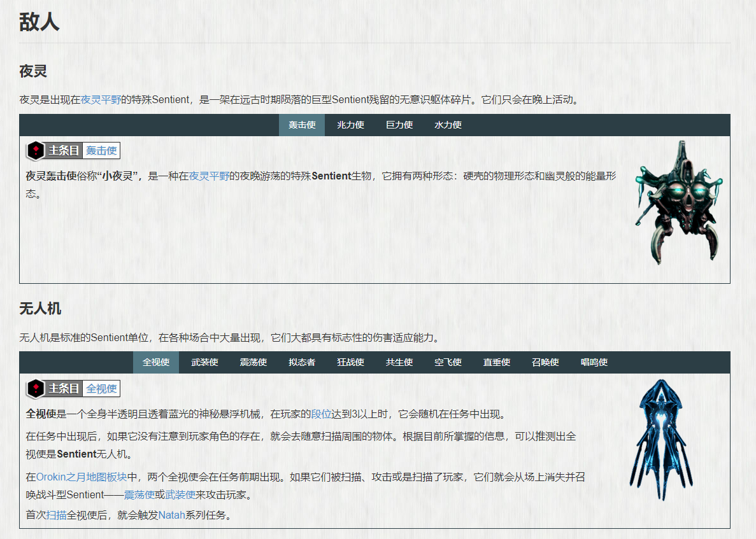The width and height of the screenshot is (756, 539).
Task: Open the 全视使 main article link
Action: [x=101, y=389]
